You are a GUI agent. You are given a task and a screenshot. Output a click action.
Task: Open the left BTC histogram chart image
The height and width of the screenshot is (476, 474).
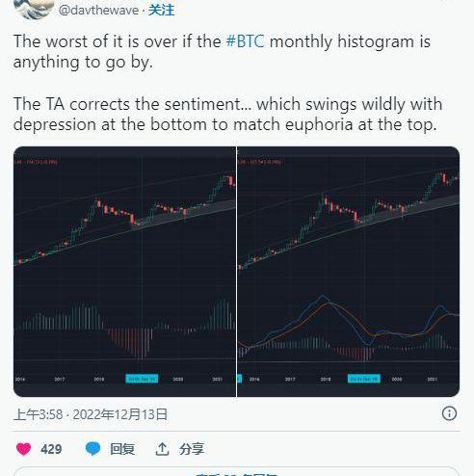point(124,272)
